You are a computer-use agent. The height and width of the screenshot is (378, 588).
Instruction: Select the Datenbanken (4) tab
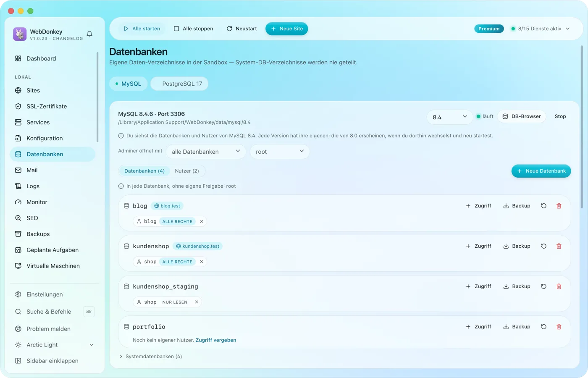pyautogui.click(x=144, y=171)
